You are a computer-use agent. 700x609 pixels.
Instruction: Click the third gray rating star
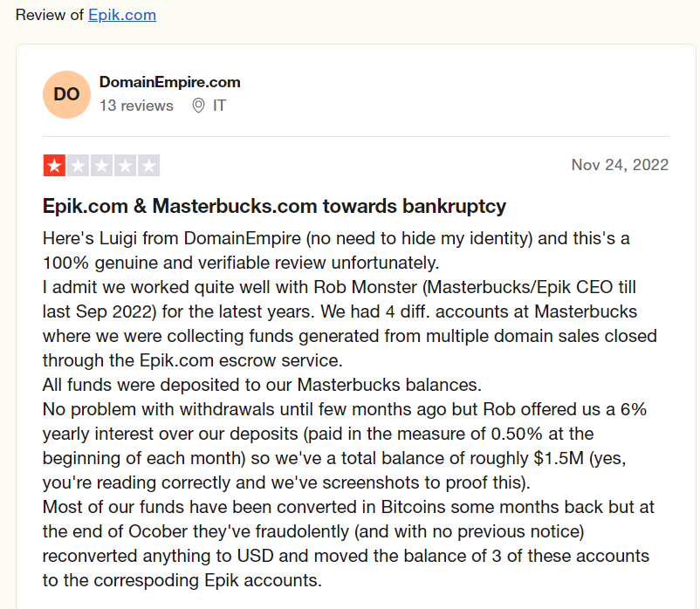pos(102,166)
